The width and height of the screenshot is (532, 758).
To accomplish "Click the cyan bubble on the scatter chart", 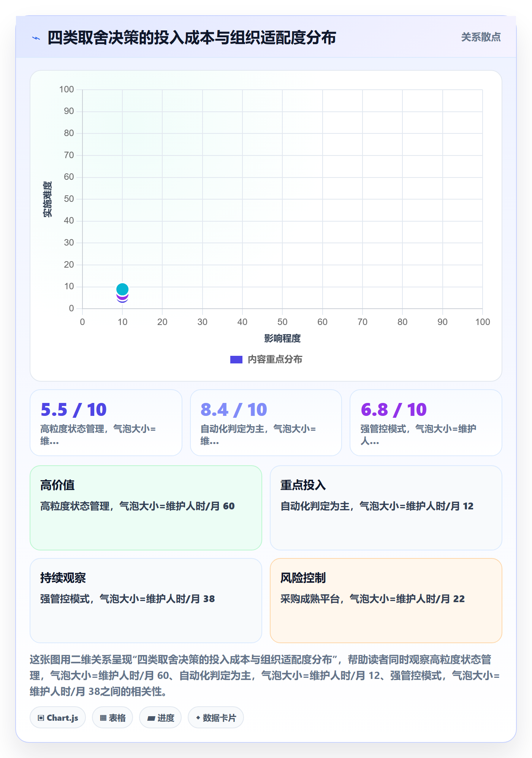I will tap(122, 289).
